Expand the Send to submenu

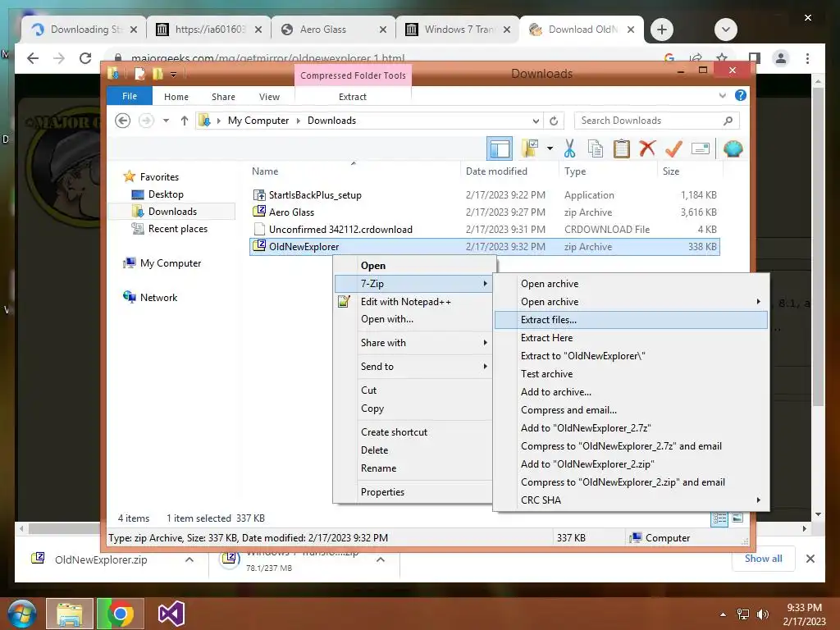click(x=413, y=367)
